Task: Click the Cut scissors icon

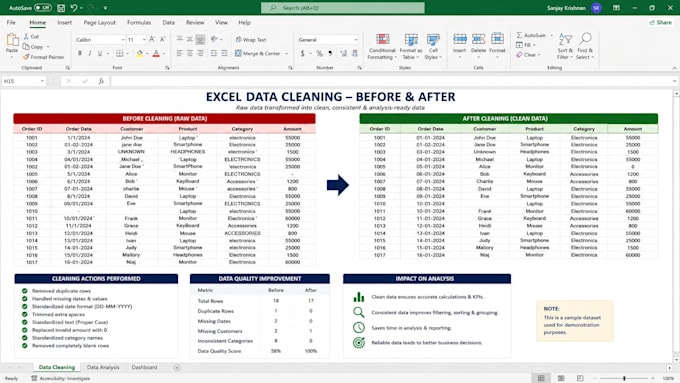Action: 26,36
